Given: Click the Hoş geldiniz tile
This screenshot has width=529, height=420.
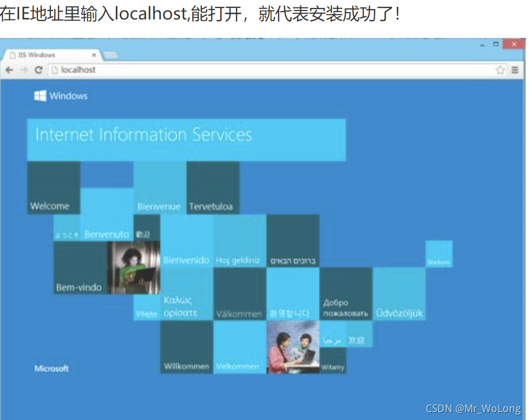Looking at the screenshot, I should click(240, 241).
